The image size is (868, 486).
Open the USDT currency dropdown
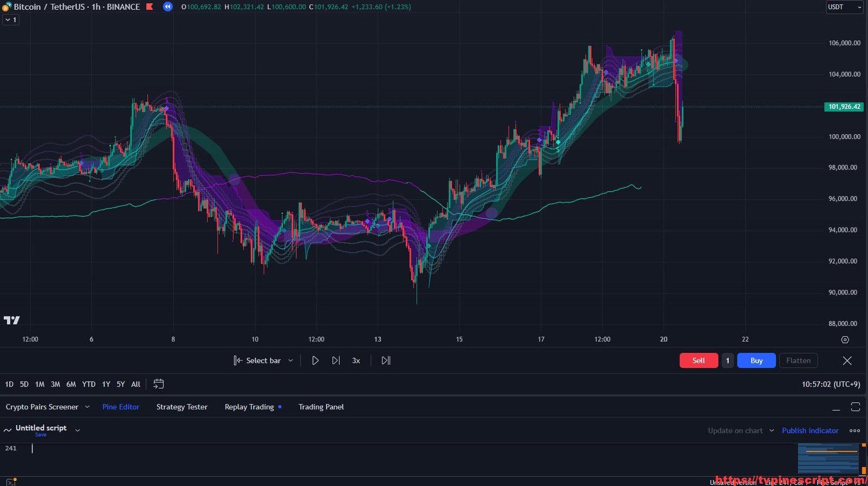point(844,7)
